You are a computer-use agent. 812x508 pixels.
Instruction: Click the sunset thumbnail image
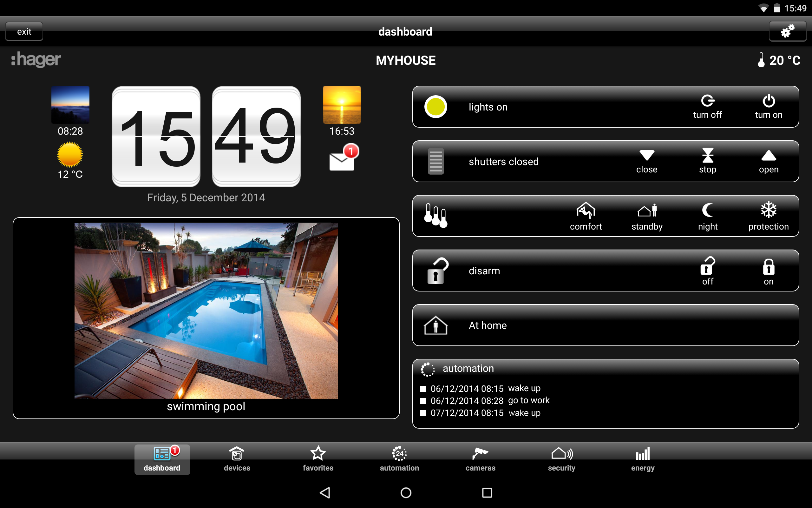342,104
